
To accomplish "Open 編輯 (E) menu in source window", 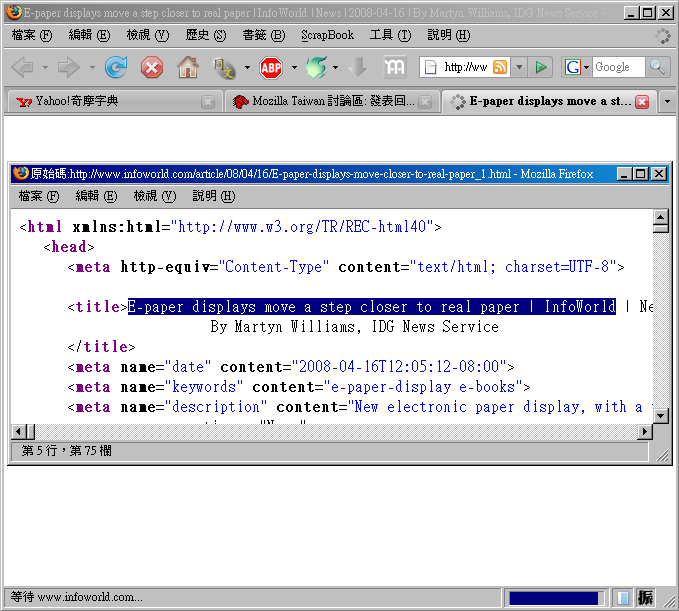I will tap(96, 196).
